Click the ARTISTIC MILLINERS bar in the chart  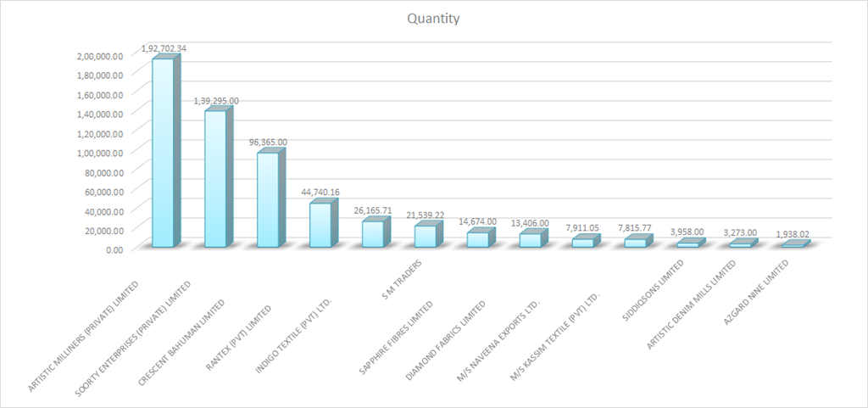point(166,151)
